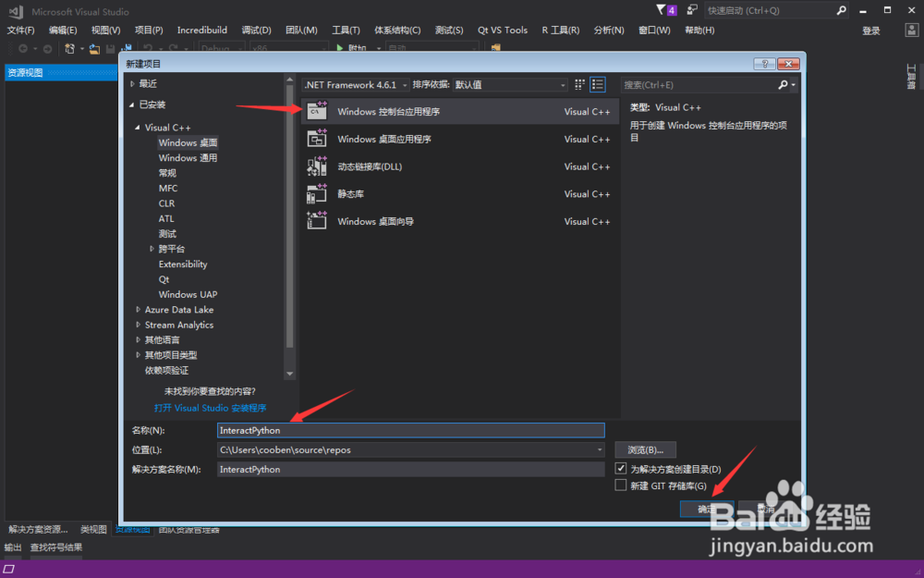Image resolution: width=924 pixels, height=578 pixels.
Task: Click the 登录 sign-in link
Action: tap(871, 31)
